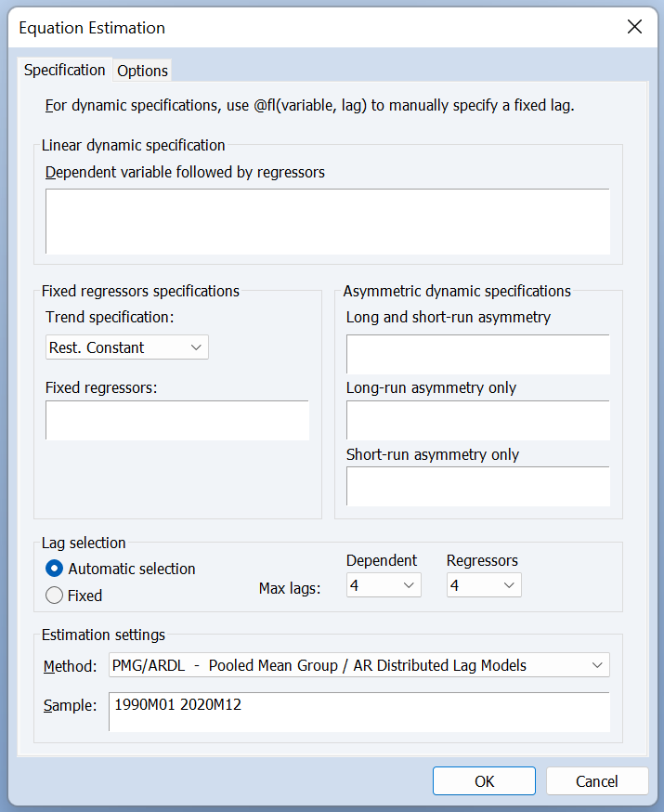
Task: Click the dependent variable and regressors box
Action: pyautogui.click(x=327, y=221)
